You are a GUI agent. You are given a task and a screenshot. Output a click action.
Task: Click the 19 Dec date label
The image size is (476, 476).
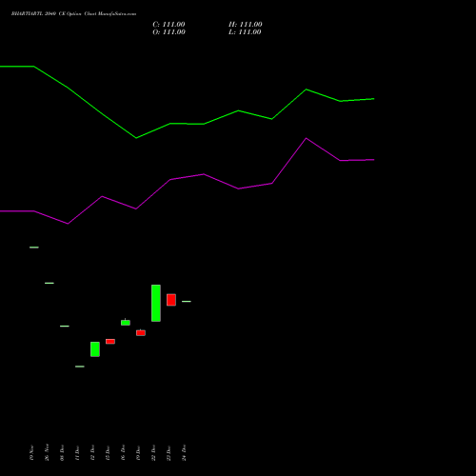pyautogui.click(x=138, y=452)
